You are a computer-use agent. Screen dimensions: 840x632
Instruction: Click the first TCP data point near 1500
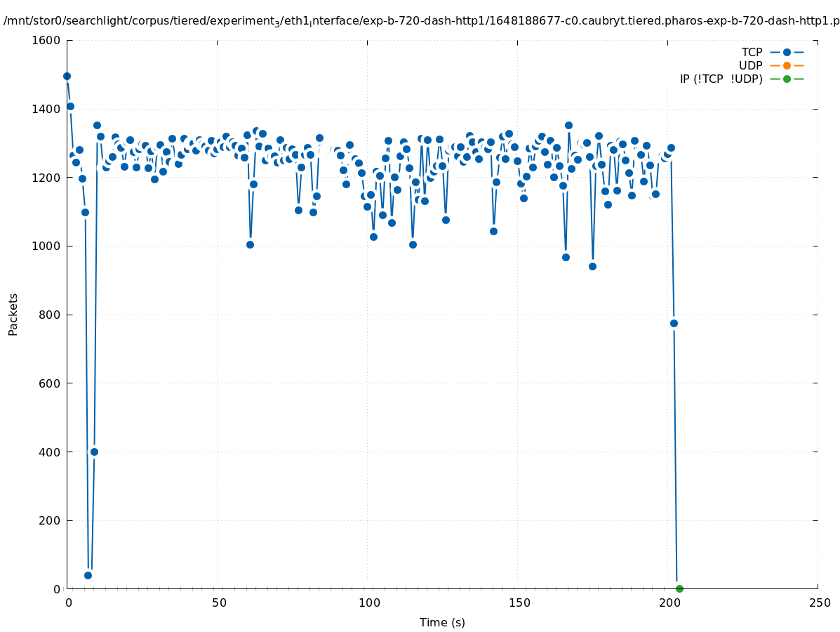67,76
